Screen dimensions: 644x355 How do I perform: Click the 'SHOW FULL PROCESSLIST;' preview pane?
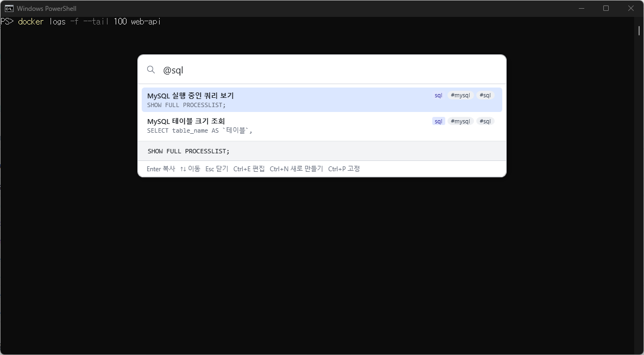(x=321, y=151)
